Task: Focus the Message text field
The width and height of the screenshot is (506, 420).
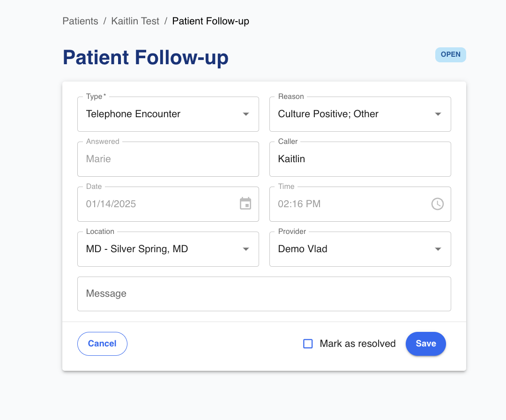Action: [x=264, y=294]
